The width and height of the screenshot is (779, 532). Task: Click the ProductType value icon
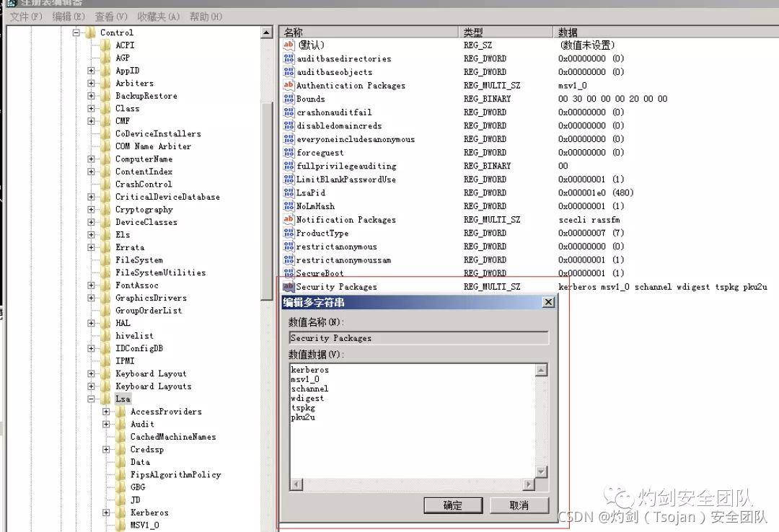click(289, 232)
